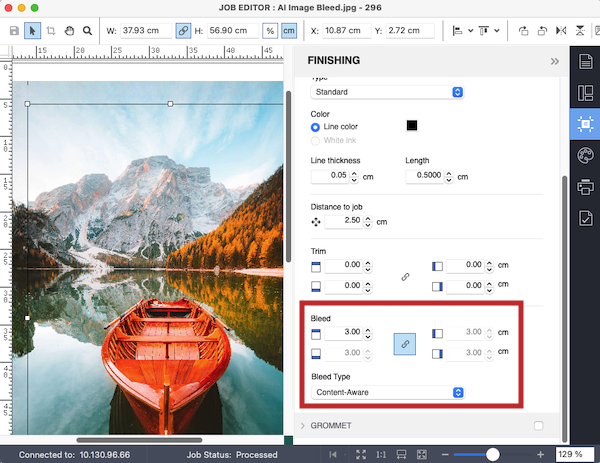Collapse the Finishing panel with double chevron

[554, 61]
